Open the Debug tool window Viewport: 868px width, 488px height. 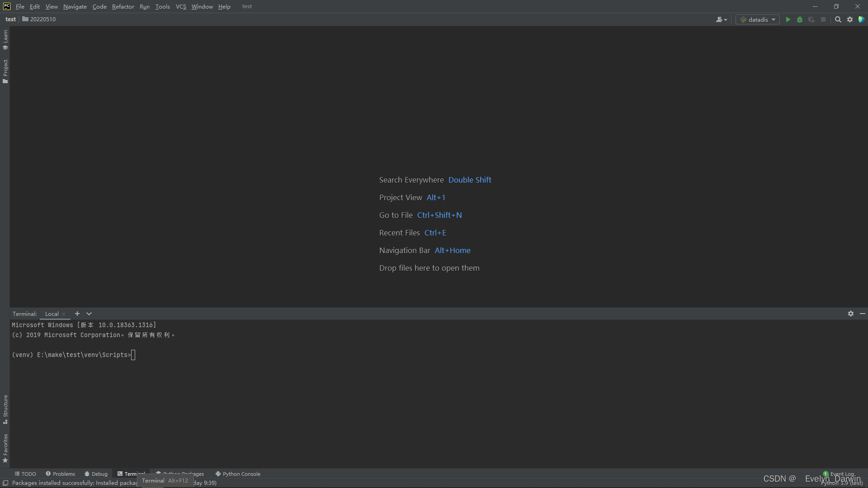[x=96, y=474]
